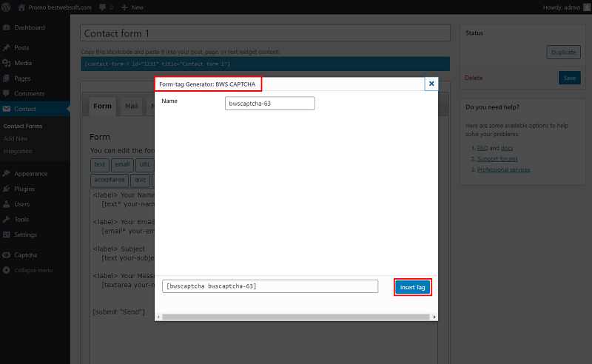This screenshot has height=364, width=592.
Task: Click dialog scrollbar right arrow
Action: (434, 317)
